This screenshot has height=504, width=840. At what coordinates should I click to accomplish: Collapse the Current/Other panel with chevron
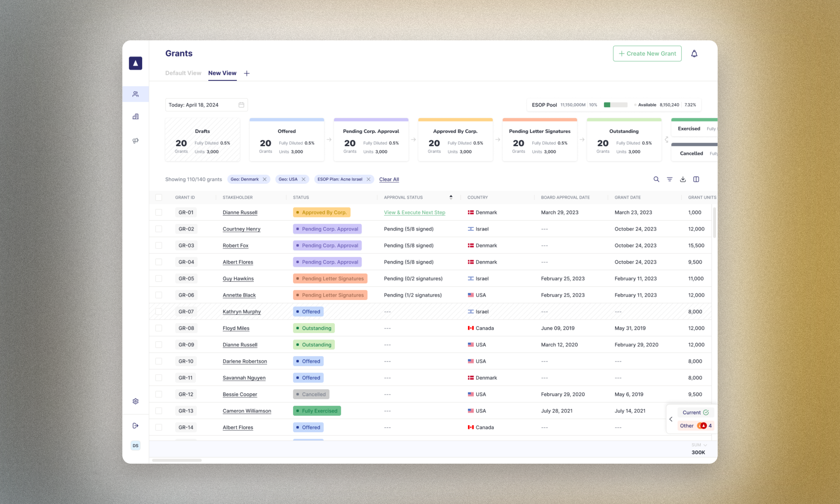671,419
